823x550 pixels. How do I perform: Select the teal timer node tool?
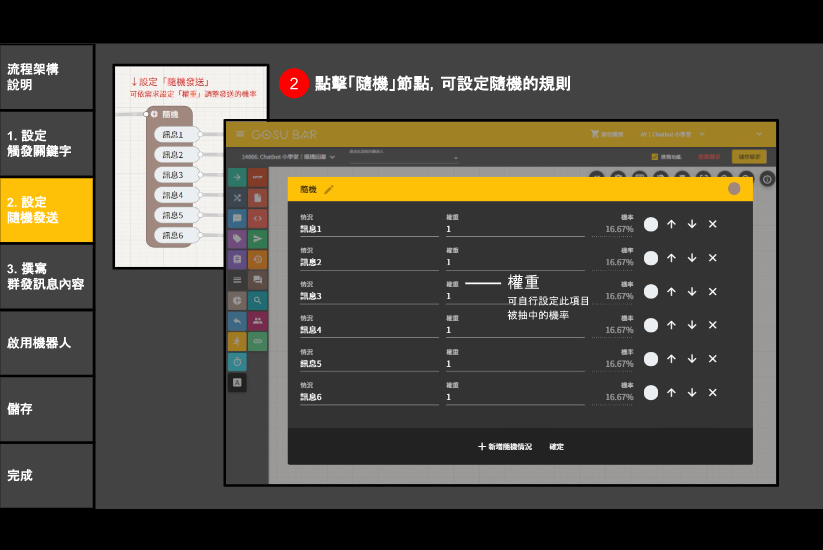(237, 362)
